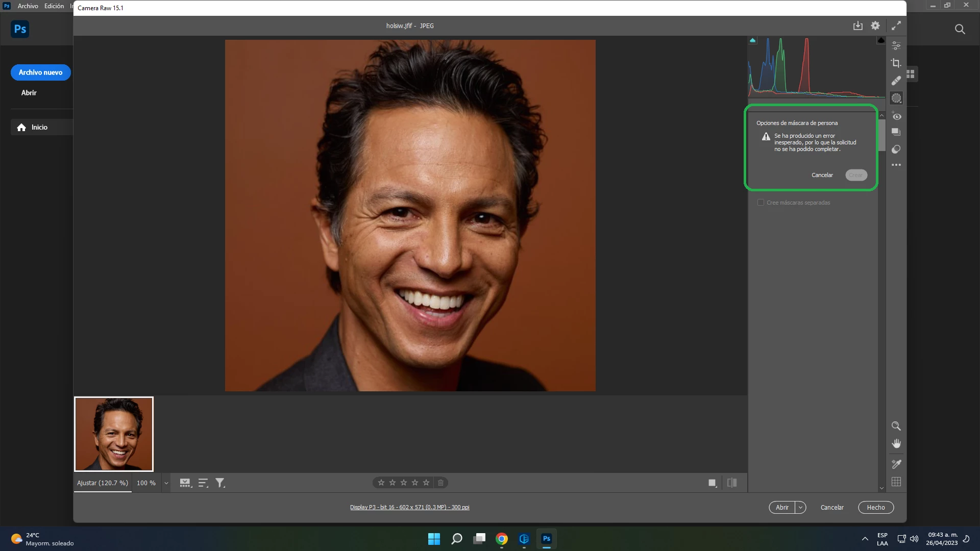Toggle before/after view comparison icon
The image size is (980, 551).
coord(731,483)
